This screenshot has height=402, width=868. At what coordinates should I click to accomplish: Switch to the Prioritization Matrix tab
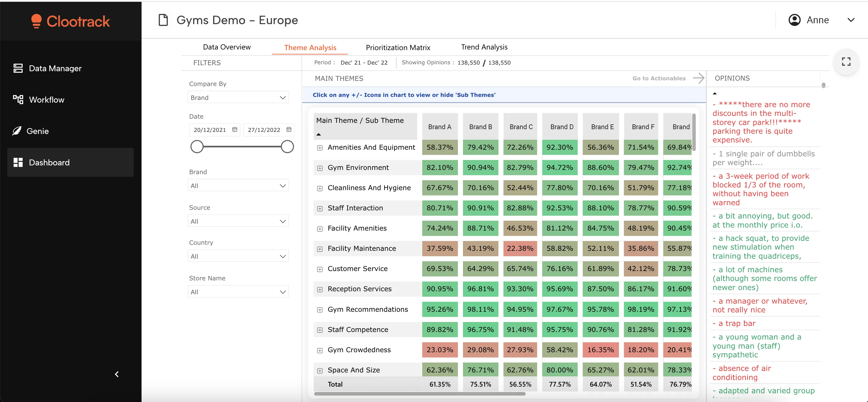point(398,47)
